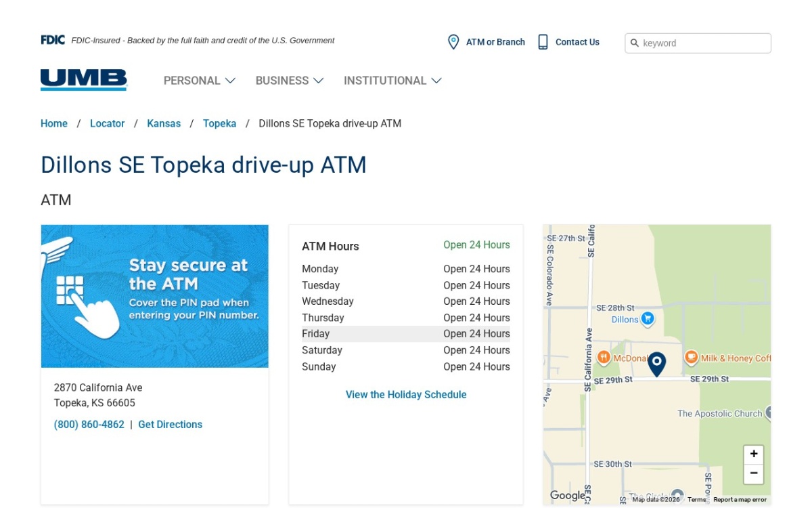Click the UMB logo
Viewport: 812px width, 508px height.
[84, 80]
